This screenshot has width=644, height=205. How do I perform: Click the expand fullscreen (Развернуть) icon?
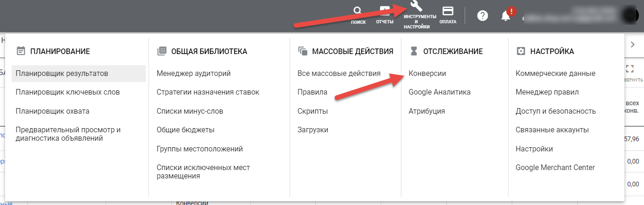pos(630,69)
